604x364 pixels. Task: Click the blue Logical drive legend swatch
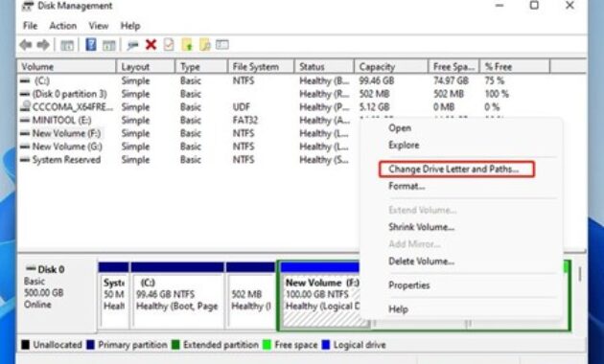(x=326, y=345)
